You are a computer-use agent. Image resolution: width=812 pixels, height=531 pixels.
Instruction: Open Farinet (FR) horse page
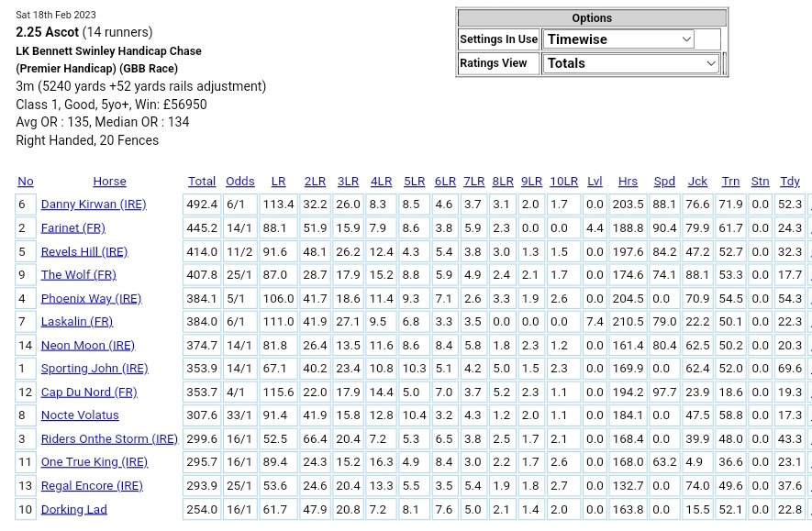click(x=72, y=227)
